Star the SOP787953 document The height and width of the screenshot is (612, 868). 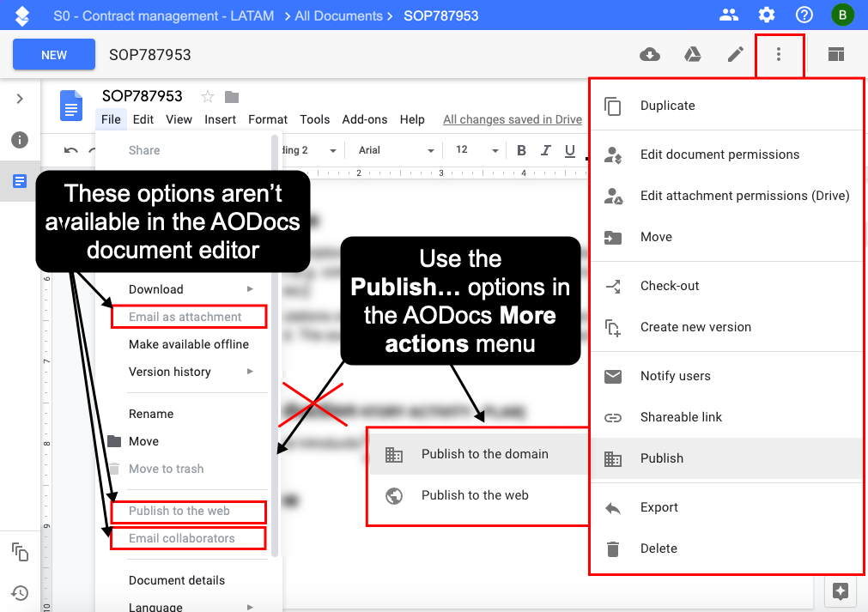(x=208, y=97)
